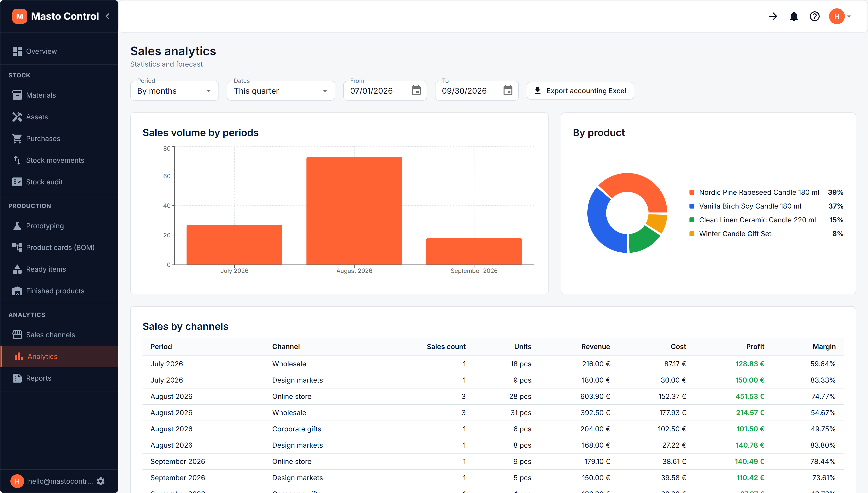Click the Revenue column header
This screenshot has width=868, height=493.
click(x=595, y=347)
